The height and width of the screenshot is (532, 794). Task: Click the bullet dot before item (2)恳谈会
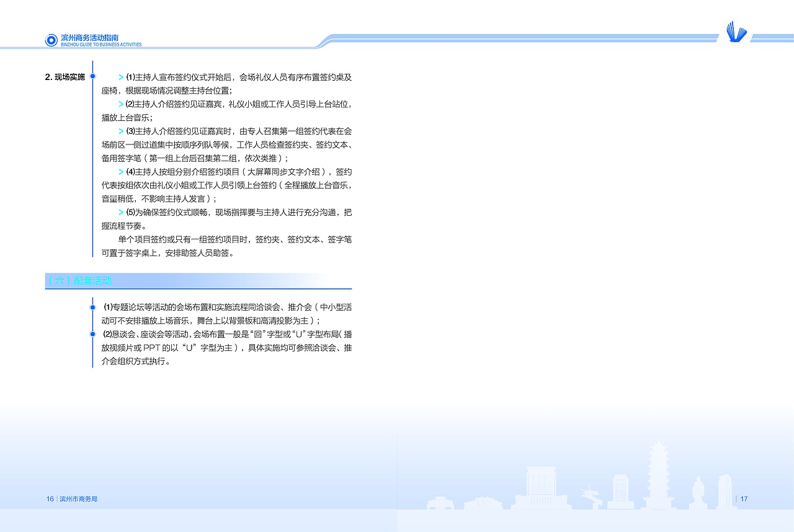tap(93, 335)
